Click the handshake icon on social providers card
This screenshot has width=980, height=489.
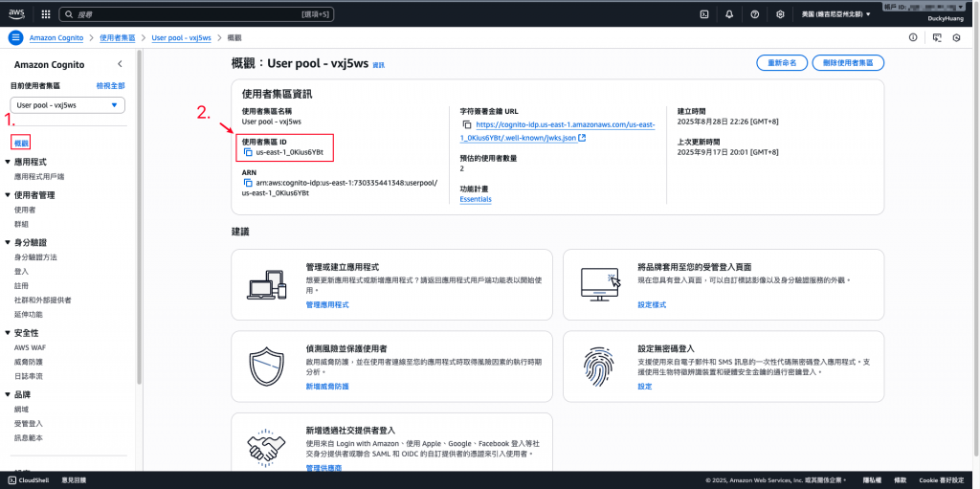tap(267, 447)
